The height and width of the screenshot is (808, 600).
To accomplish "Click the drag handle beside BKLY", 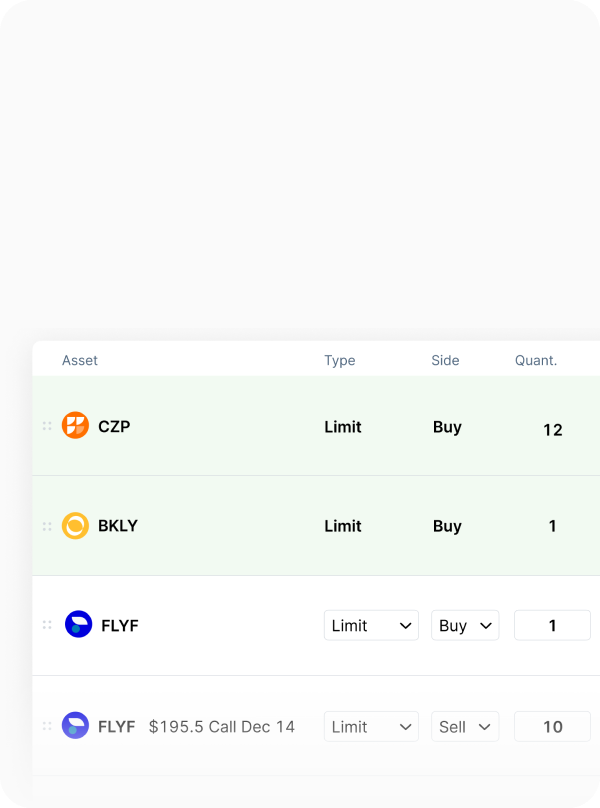I will [47, 526].
